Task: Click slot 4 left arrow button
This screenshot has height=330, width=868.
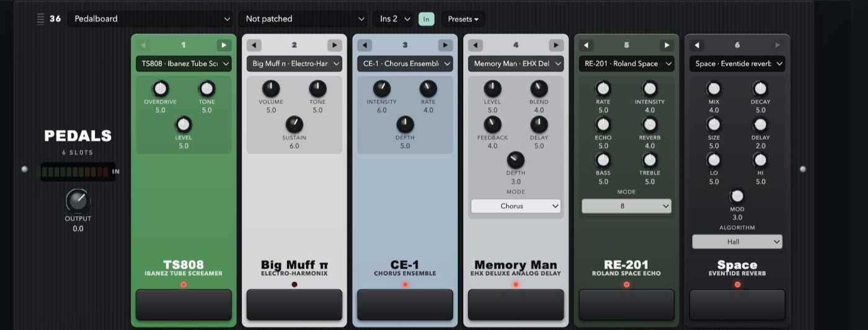Action: pyautogui.click(x=476, y=45)
